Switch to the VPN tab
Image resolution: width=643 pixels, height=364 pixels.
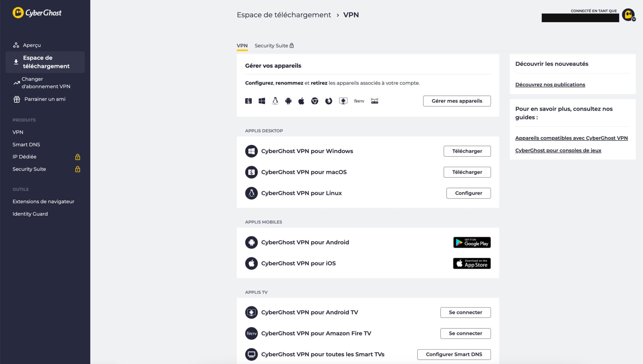point(242,46)
